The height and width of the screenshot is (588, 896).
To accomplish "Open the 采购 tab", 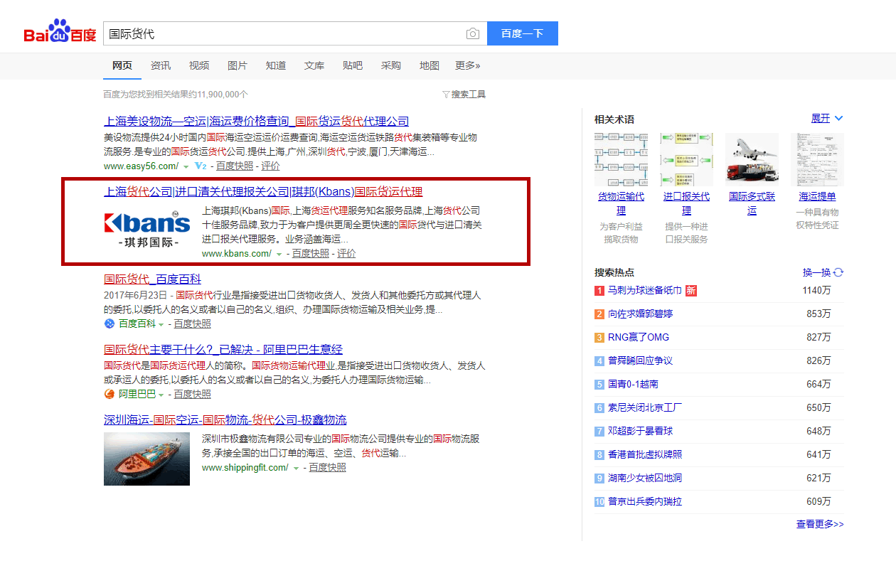I will 391,65.
